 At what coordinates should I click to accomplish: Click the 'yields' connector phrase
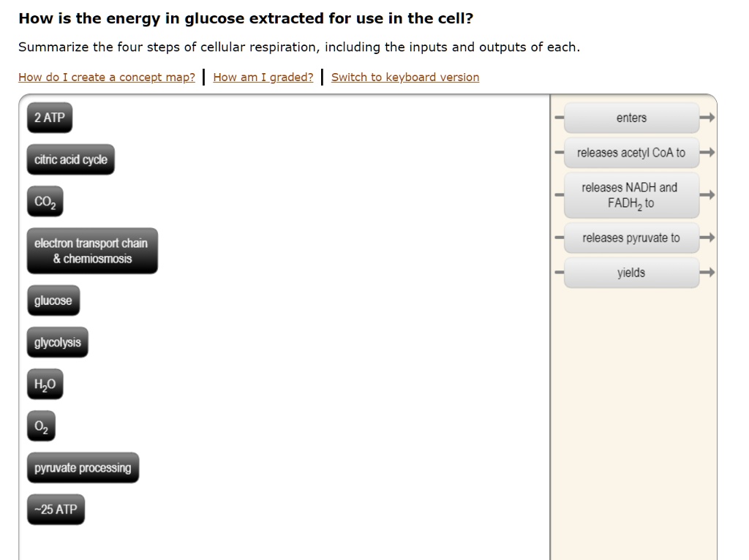click(x=631, y=272)
